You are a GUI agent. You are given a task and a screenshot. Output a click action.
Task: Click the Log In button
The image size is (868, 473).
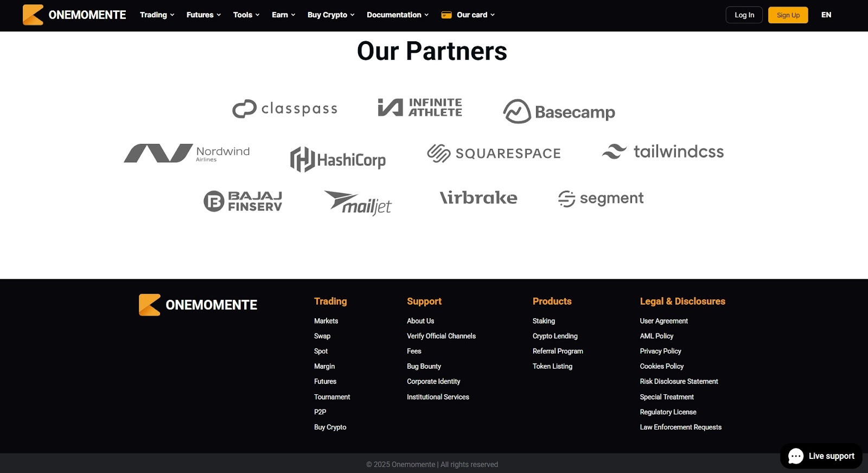(x=744, y=15)
